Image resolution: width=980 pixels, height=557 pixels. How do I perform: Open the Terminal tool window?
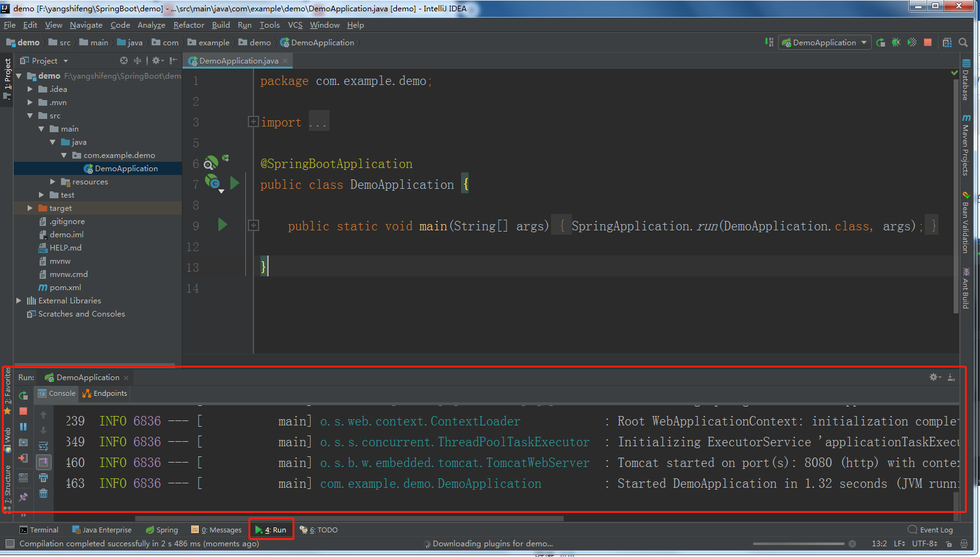point(39,530)
